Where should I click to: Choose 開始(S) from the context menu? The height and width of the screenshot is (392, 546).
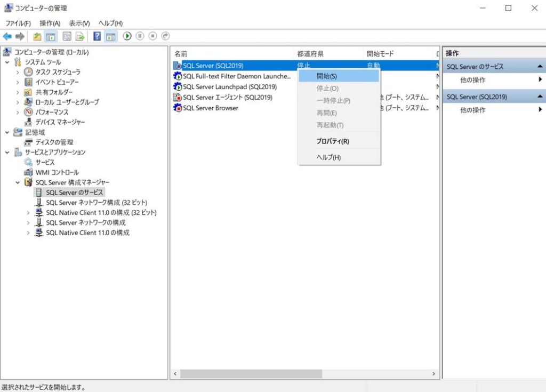[339, 76]
